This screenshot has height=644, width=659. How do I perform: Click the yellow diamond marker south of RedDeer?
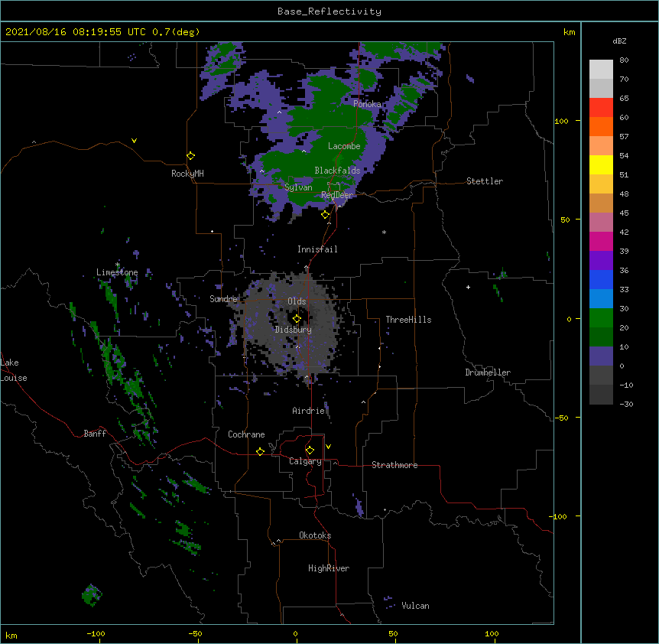coord(325,215)
